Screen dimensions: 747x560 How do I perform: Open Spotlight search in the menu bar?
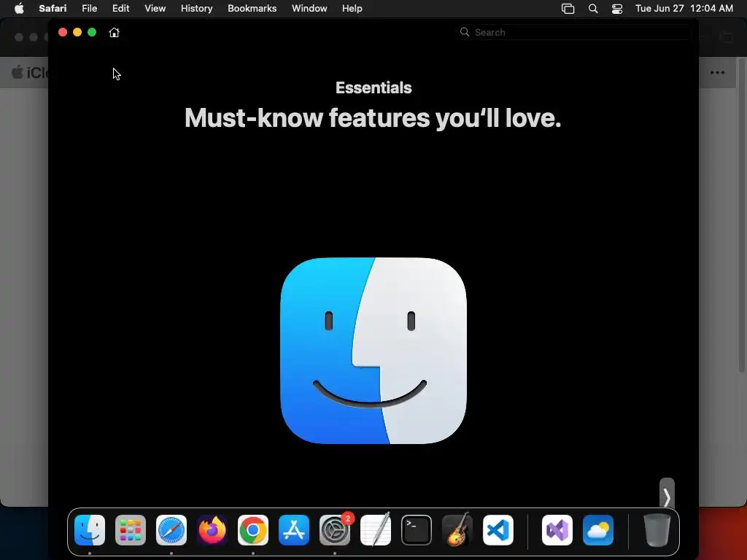click(x=593, y=9)
